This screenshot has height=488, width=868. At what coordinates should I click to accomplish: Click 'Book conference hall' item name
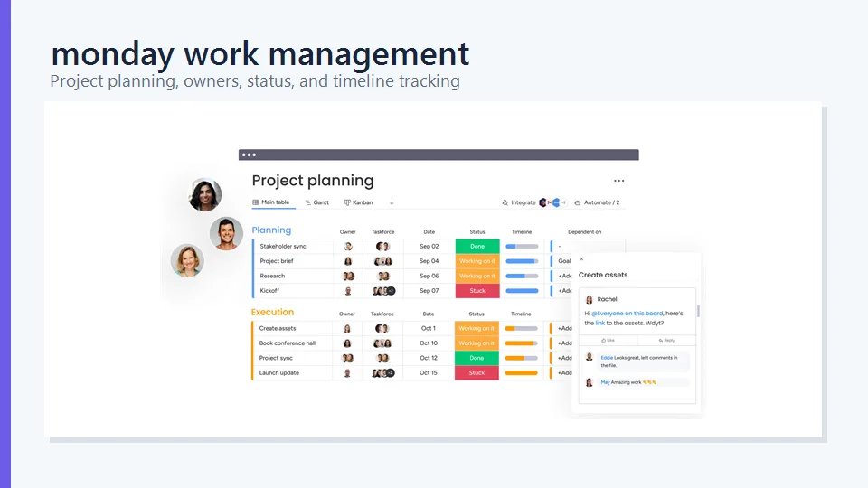click(288, 343)
